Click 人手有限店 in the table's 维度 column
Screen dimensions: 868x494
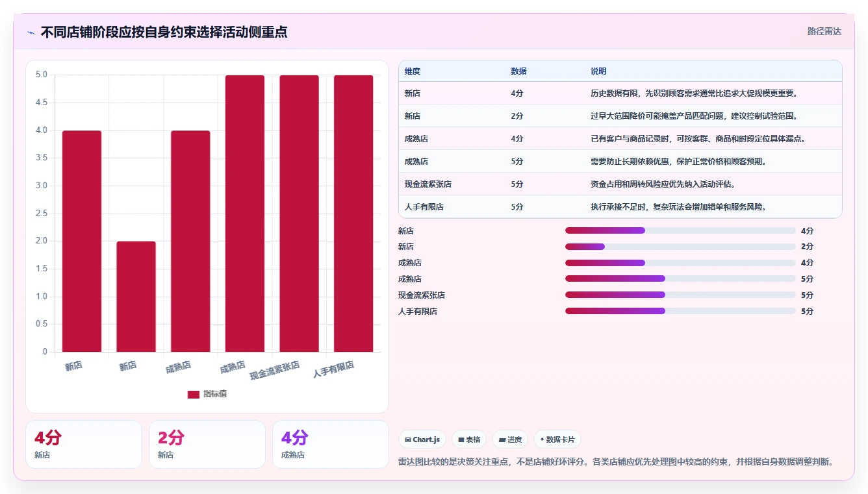click(424, 207)
